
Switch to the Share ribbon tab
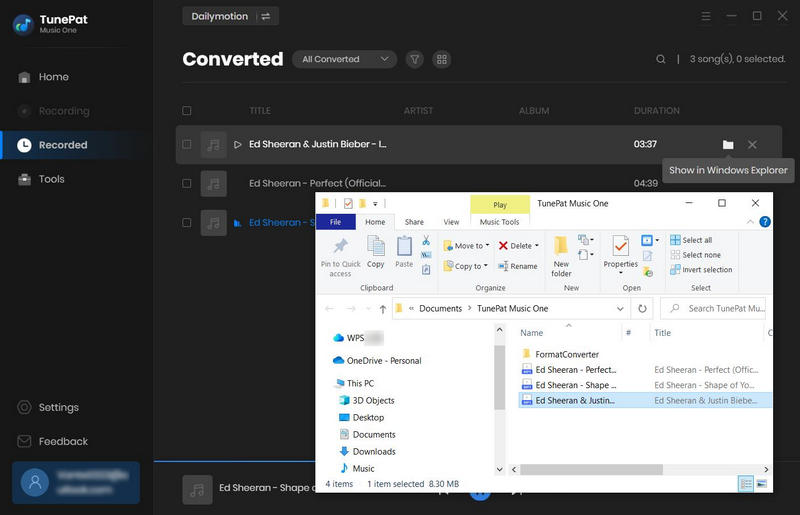pos(414,222)
